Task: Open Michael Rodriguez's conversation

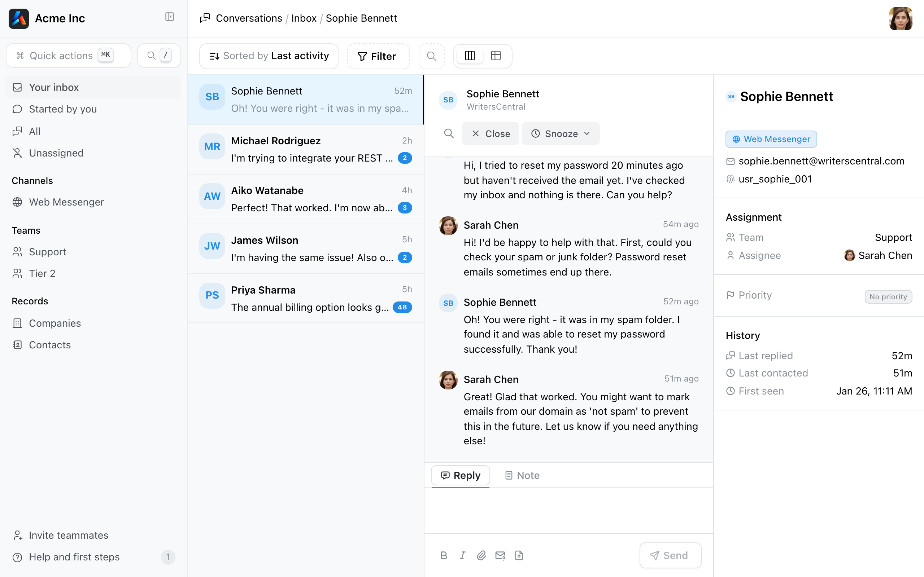Action: click(x=305, y=149)
